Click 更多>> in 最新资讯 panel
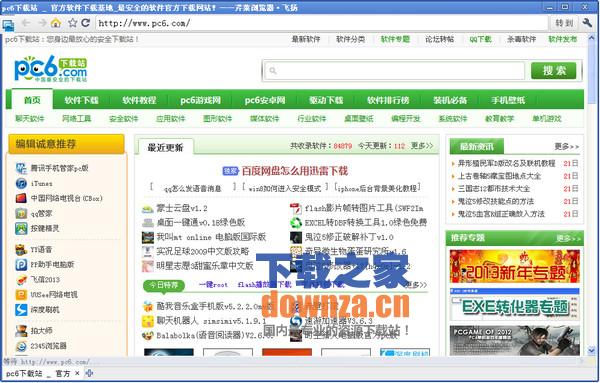 (567, 147)
